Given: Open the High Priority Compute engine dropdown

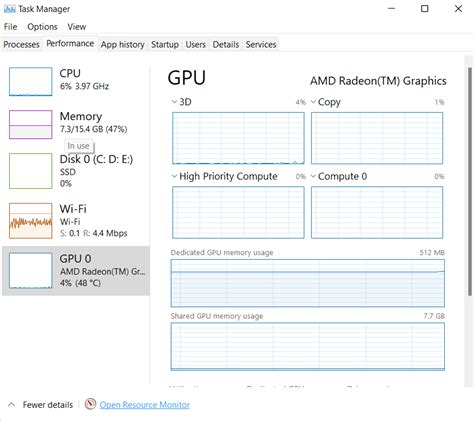Looking at the screenshot, I should [x=174, y=176].
